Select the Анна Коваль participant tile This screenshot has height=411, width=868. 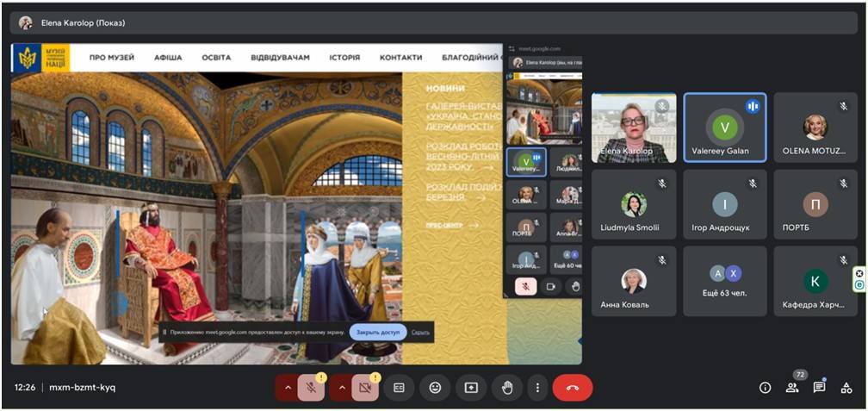(634, 282)
